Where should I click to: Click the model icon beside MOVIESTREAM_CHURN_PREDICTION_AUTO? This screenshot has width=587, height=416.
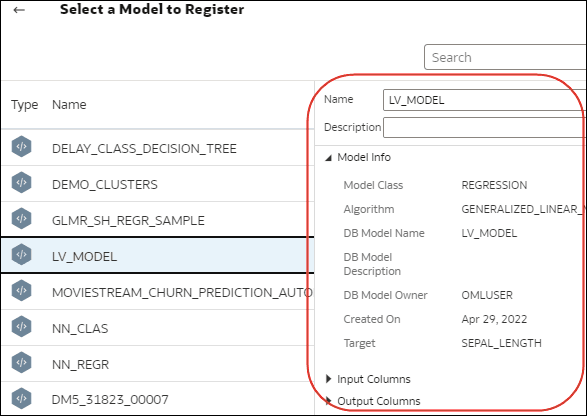coord(21,291)
